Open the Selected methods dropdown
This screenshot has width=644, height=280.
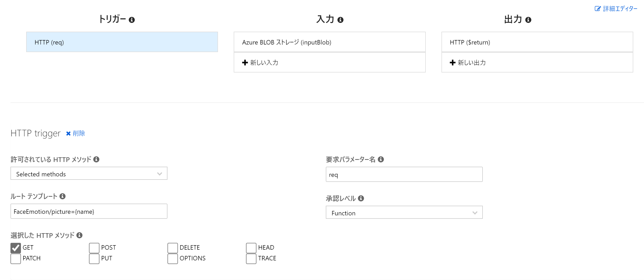click(x=89, y=174)
